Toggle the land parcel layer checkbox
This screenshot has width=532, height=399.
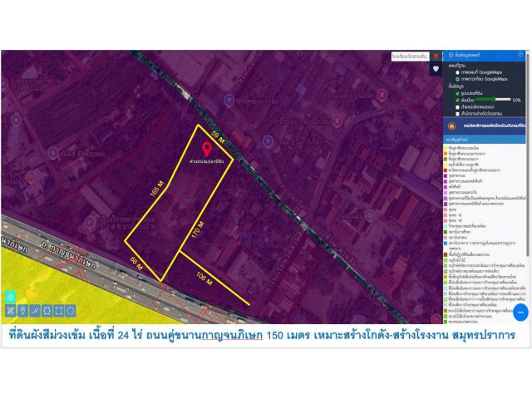pyautogui.click(x=457, y=93)
